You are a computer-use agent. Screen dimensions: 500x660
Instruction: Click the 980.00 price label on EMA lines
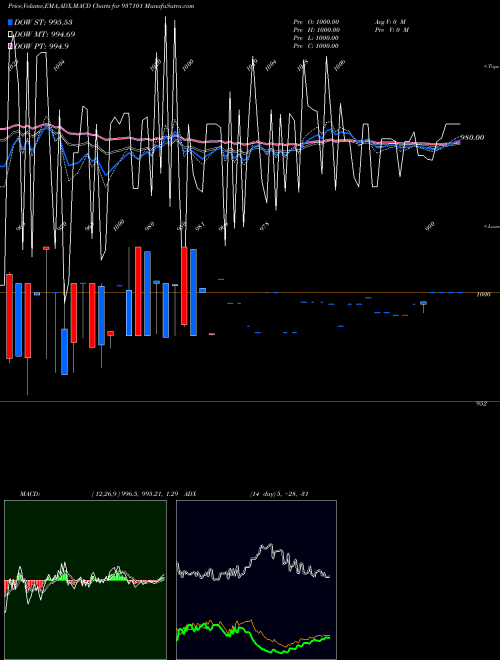point(472,137)
